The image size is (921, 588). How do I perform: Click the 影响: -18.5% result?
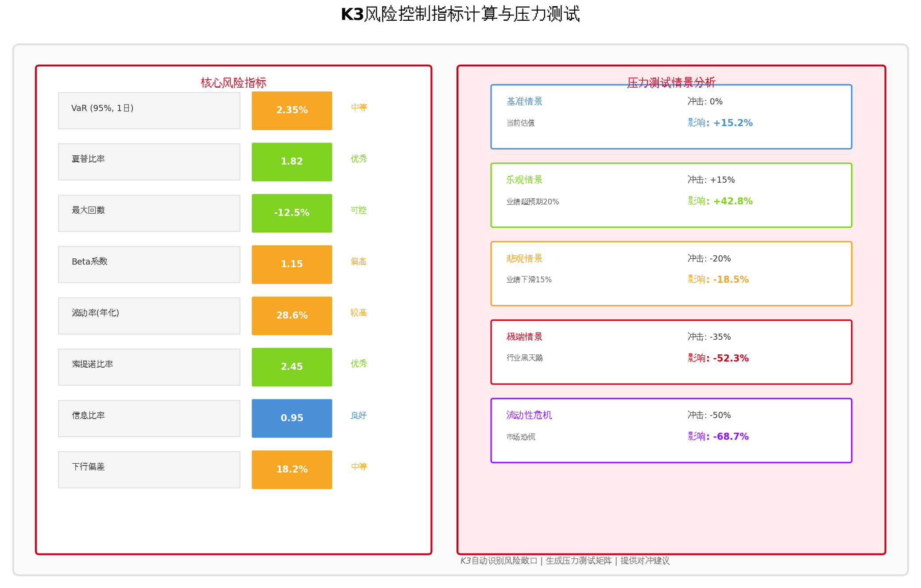point(718,280)
